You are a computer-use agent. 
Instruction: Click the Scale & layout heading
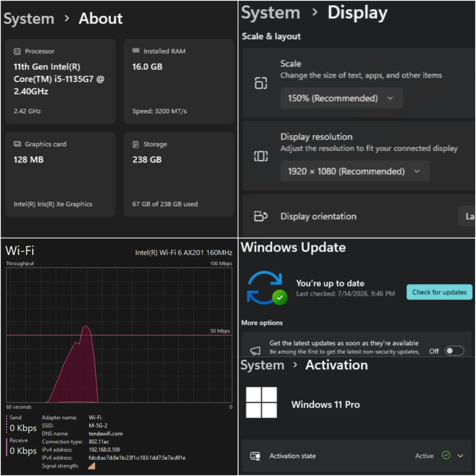(x=271, y=36)
